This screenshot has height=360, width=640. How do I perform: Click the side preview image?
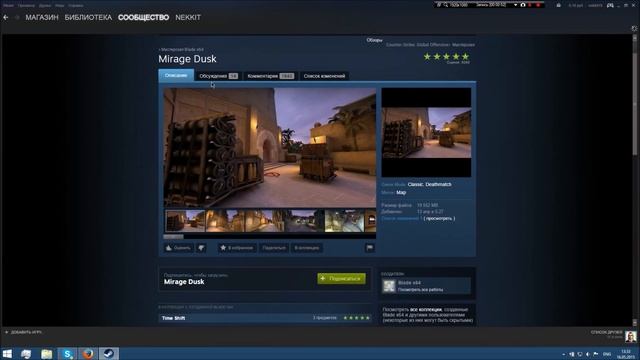tap(426, 133)
